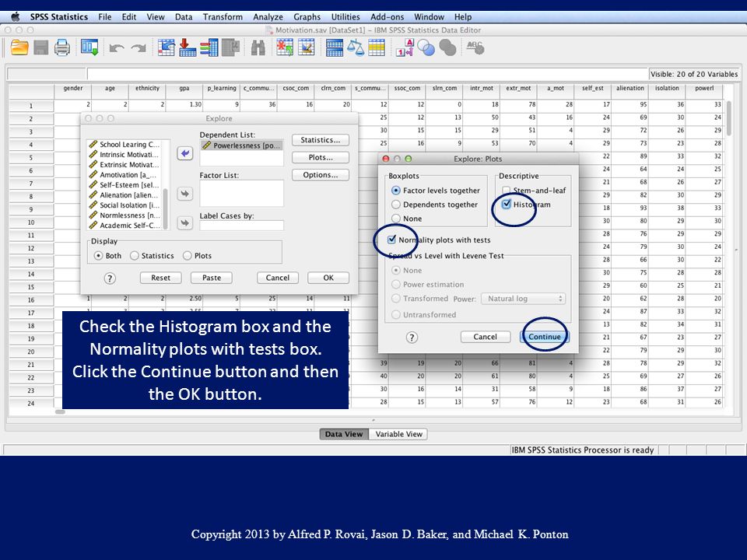Image resolution: width=747 pixels, height=560 pixels.
Task: Click the arrow button next to Factor List
Action: point(185,194)
